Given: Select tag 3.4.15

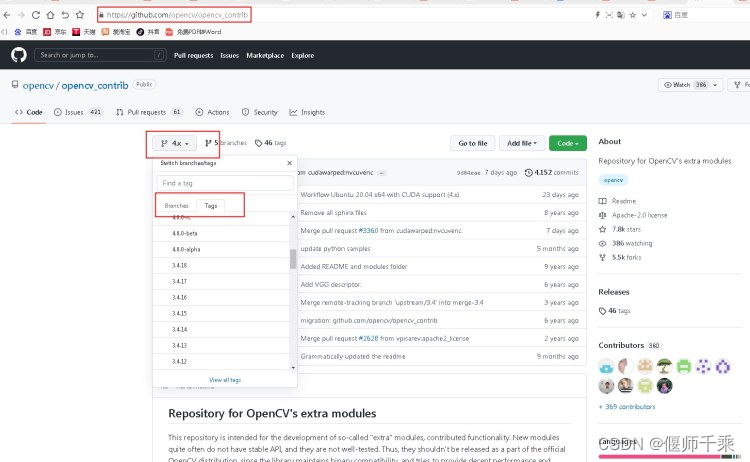Looking at the screenshot, I should 221,314.
